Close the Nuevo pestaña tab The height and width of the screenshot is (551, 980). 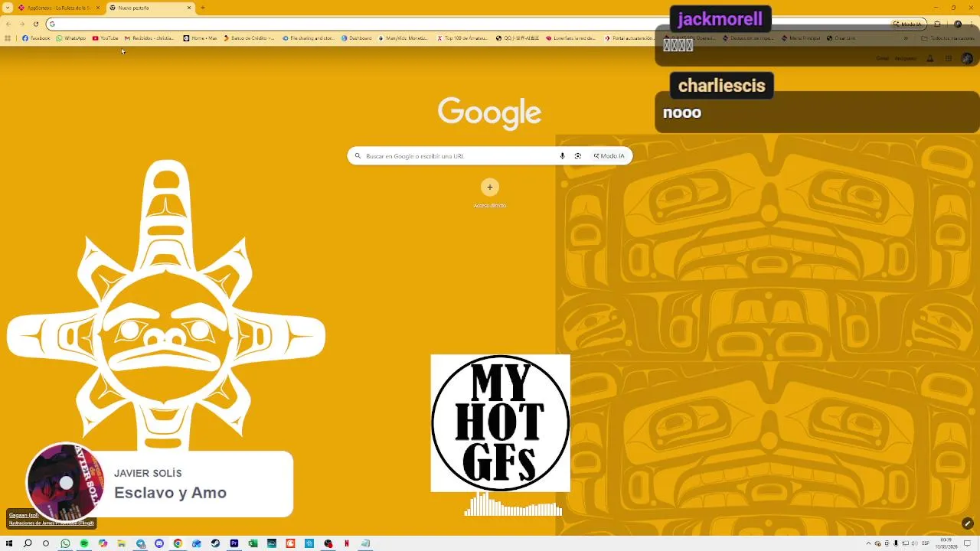pyautogui.click(x=189, y=8)
